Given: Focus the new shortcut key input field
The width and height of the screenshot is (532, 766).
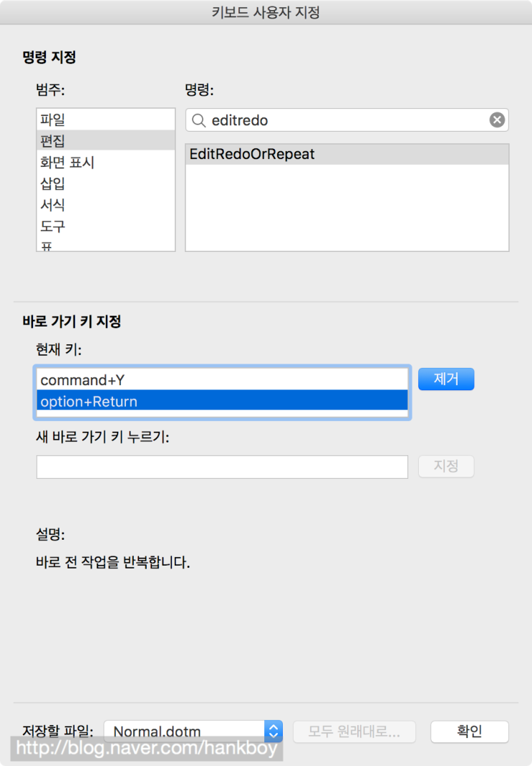Looking at the screenshot, I should tap(222, 467).
